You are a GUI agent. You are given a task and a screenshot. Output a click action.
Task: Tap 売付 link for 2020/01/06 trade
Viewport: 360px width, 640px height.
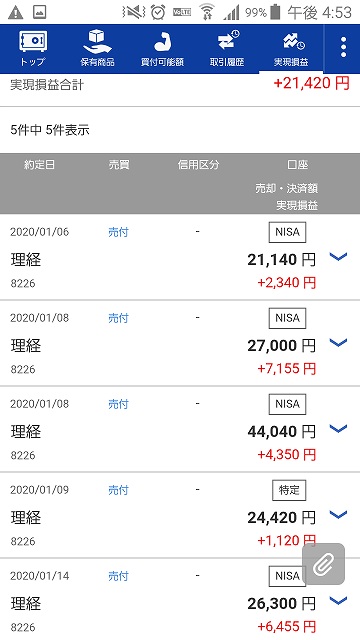118,232
